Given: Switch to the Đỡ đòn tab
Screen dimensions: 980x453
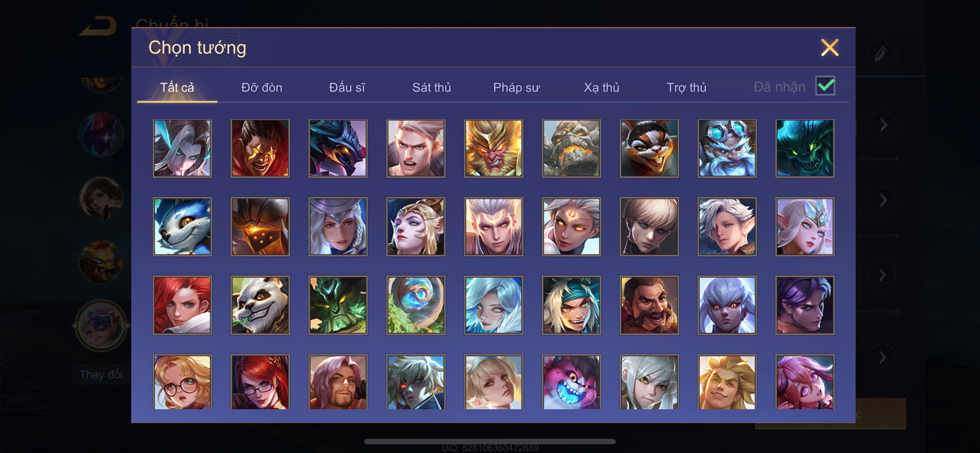Looking at the screenshot, I should (262, 88).
